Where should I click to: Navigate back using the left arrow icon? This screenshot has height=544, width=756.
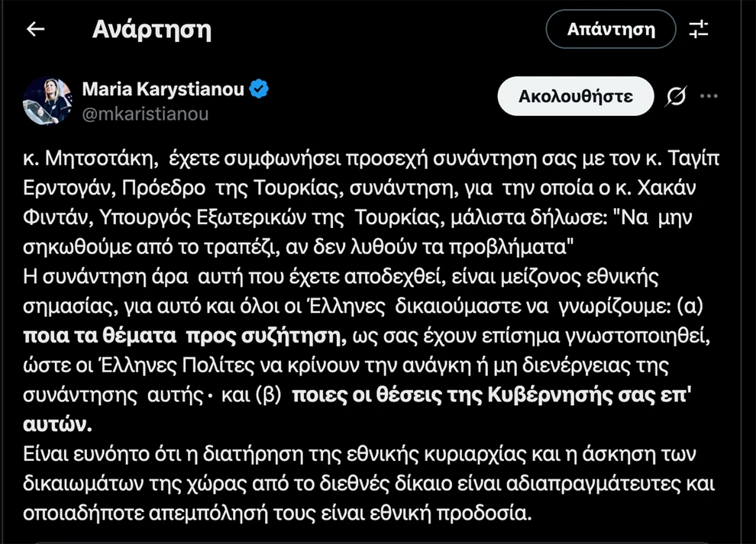tap(36, 29)
